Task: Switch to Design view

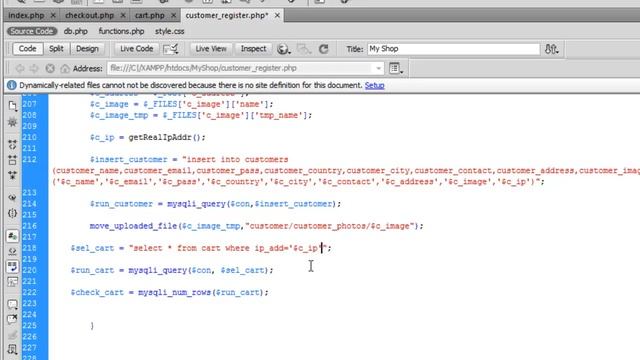Action: (87, 49)
